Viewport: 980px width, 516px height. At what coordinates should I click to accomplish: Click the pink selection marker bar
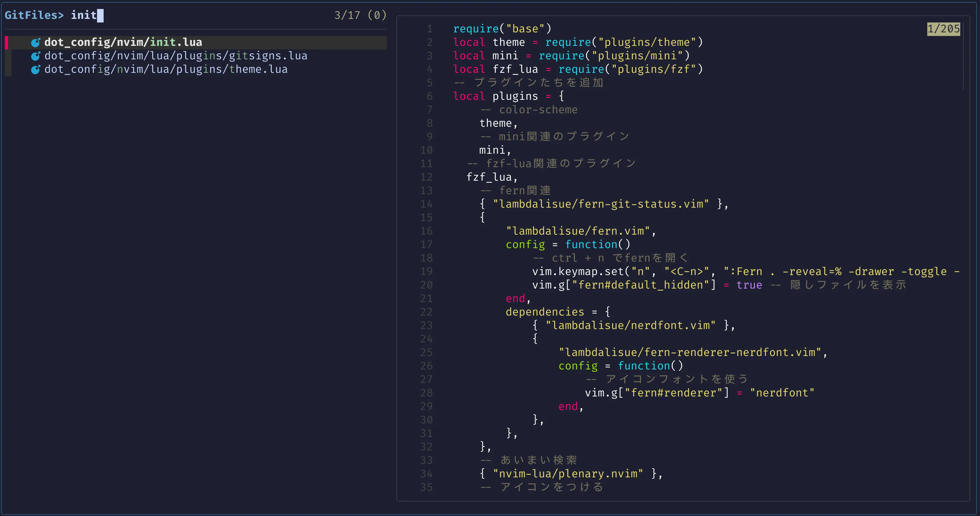coord(7,42)
